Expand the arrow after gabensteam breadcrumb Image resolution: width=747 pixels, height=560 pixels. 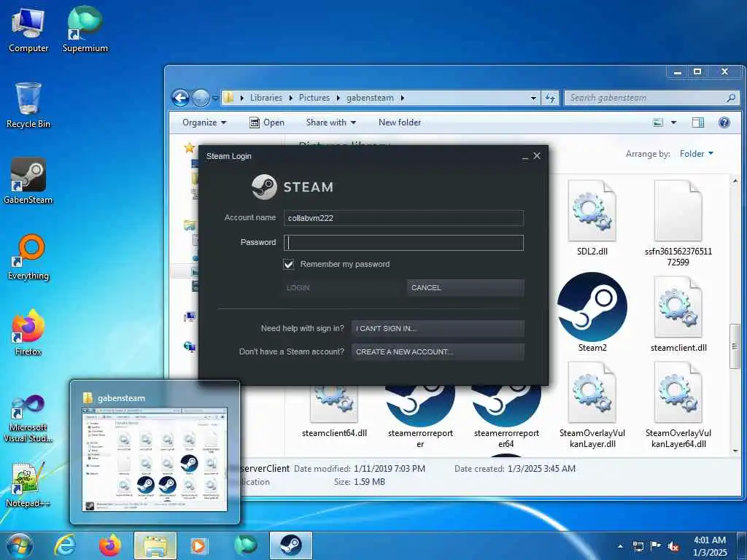[x=403, y=98]
